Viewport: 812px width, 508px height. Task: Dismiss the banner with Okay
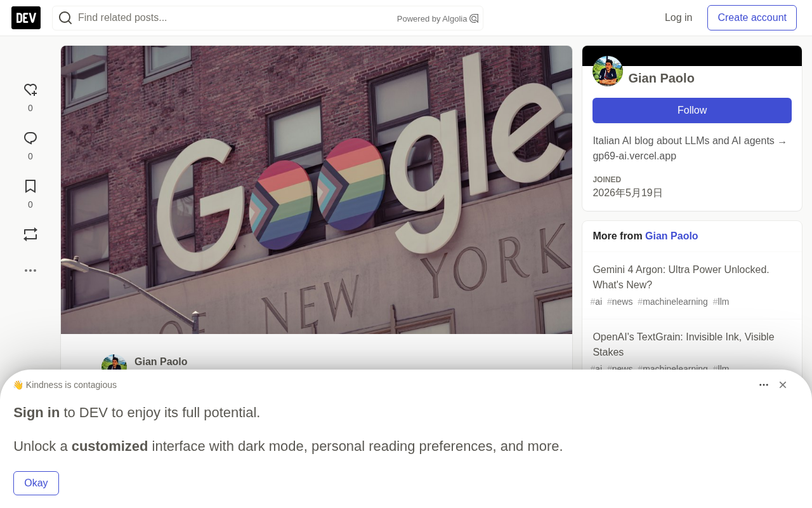pos(36,483)
